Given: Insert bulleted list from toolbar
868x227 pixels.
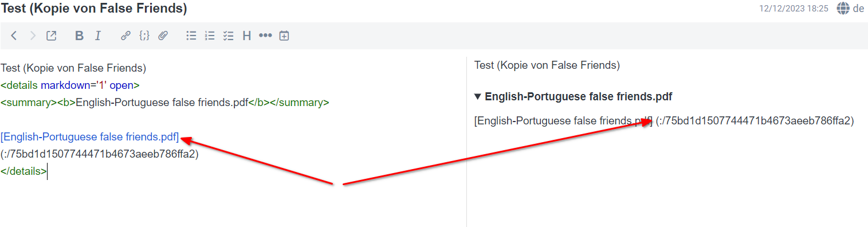Looking at the screenshot, I should click(191, 36).
